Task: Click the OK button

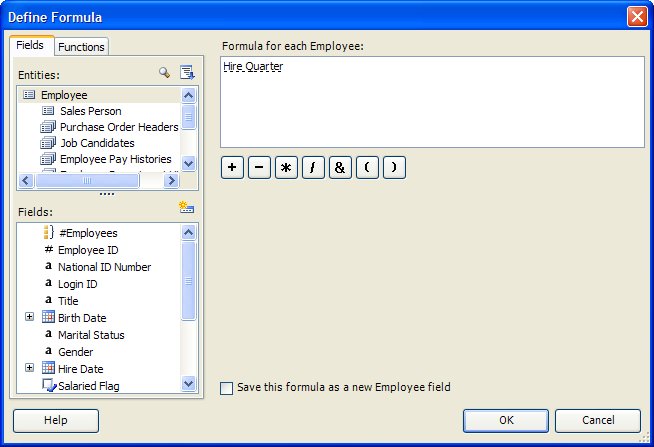Action: (x=506, y=420)
